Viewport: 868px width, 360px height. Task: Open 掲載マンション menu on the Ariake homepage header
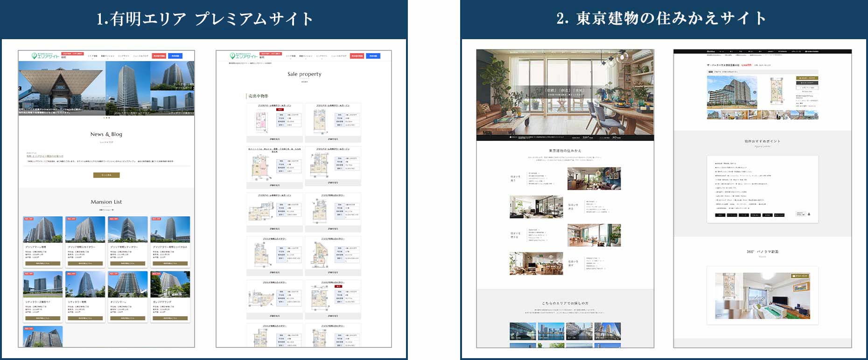pyautogui.click(x=108, y=56)
